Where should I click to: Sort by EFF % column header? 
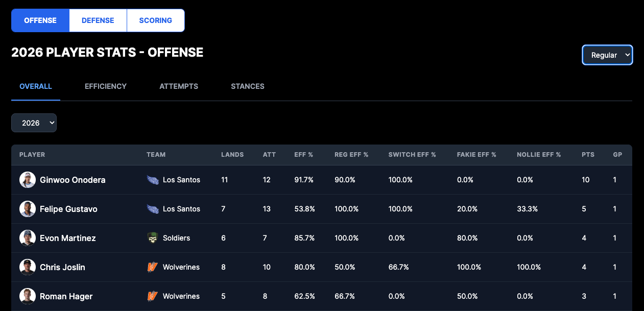coord(304,155)
